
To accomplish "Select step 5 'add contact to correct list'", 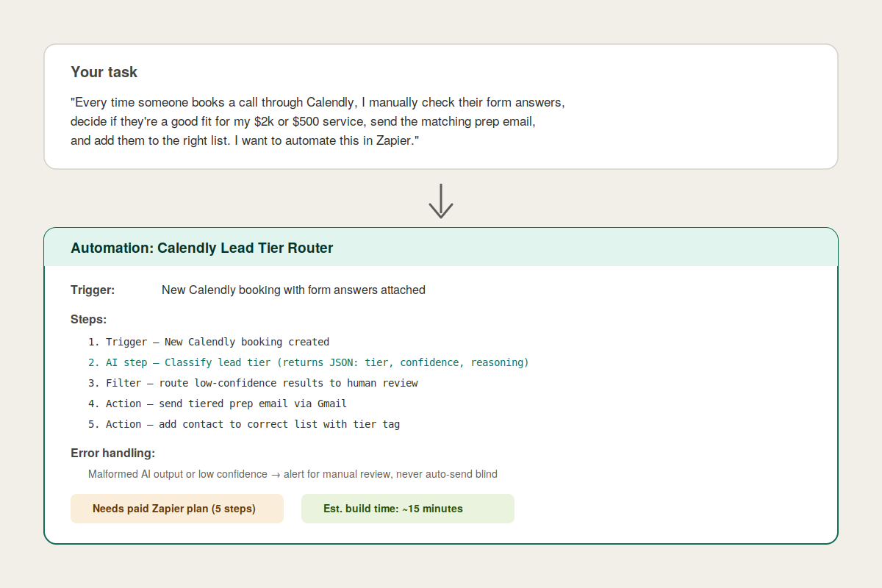I will click(244, 424).
